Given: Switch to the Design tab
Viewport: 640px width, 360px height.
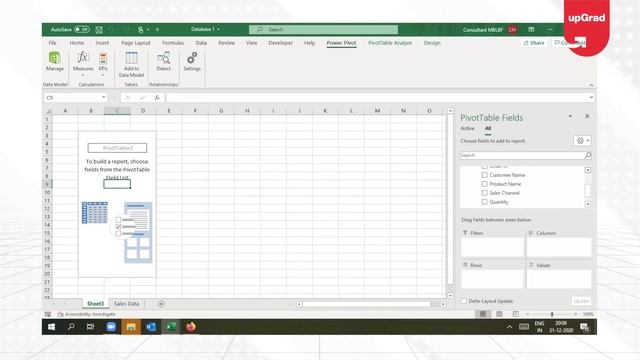Looking at the screenshot, I should 432,43.
